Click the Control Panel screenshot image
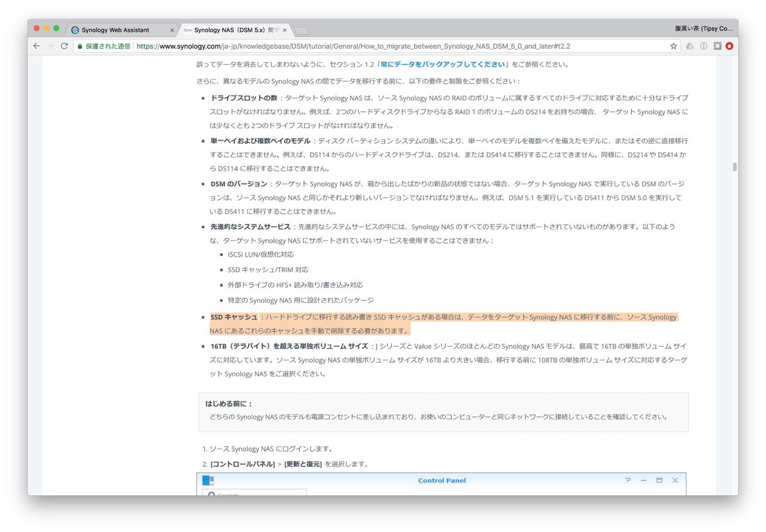This screenshot has height=532, width=766. point(442,484)
